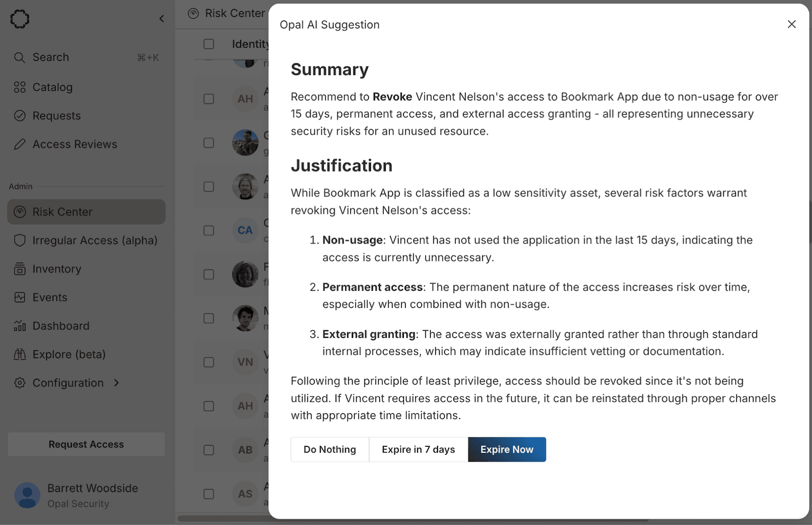Screen dimensions: 812x525
Task: Open the Catalog grid icon
Action: pyautogui.click(x=19, y=87)
